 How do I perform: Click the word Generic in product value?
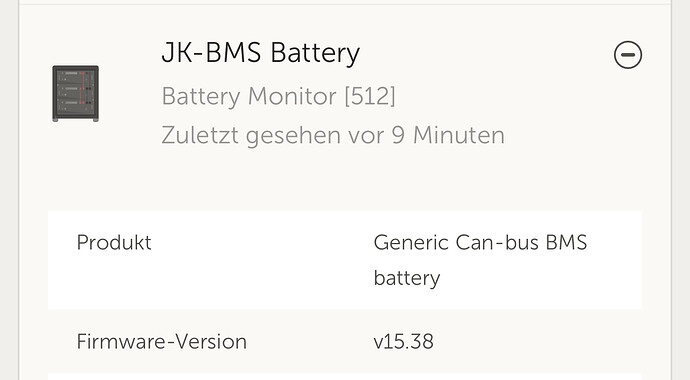click(411, 242)
